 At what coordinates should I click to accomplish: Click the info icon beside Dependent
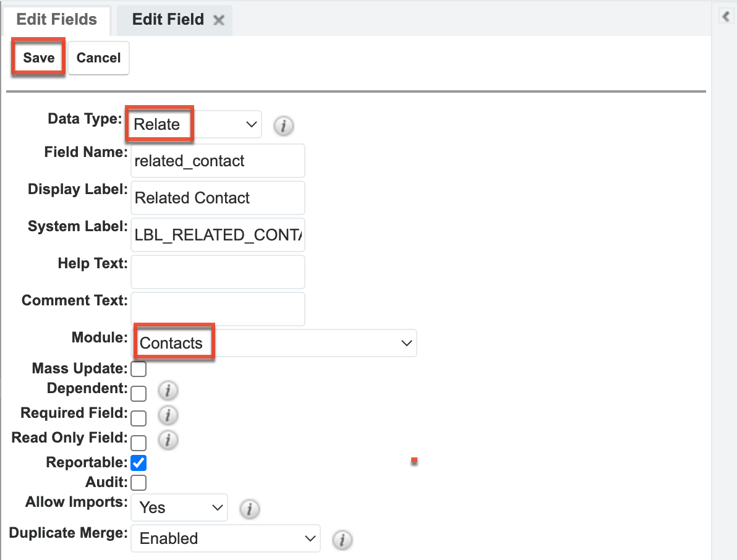point(168,390)
